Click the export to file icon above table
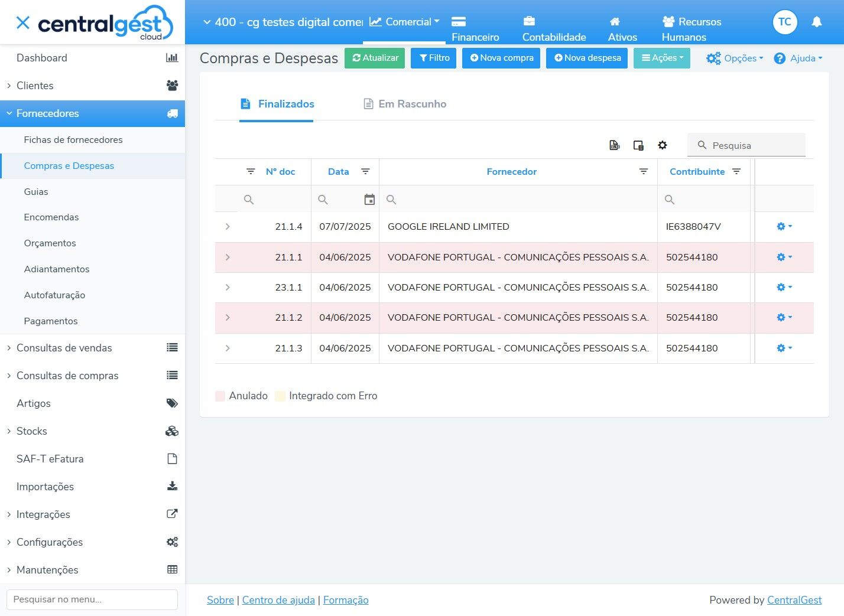 pos(615,145)
